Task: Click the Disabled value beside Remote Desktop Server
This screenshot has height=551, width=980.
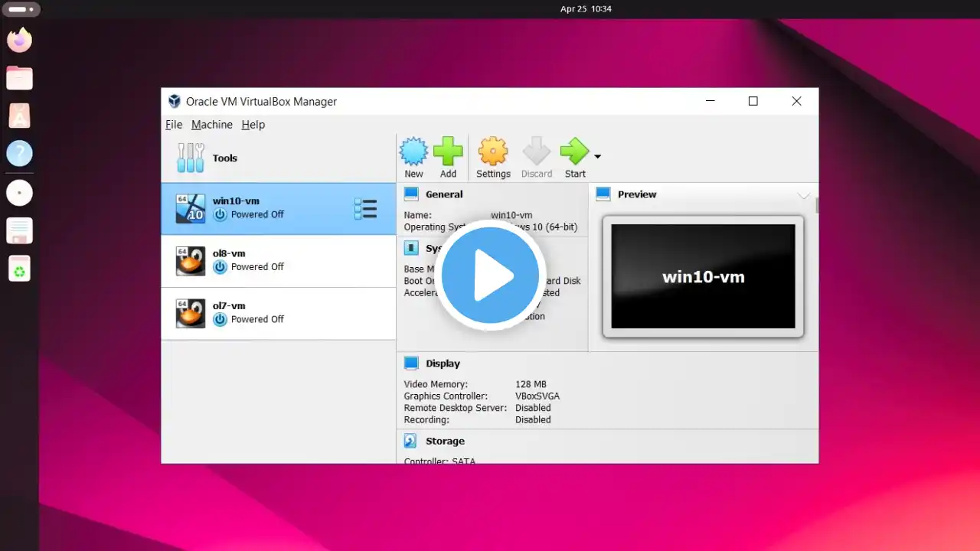Action: tap(533, 408)
